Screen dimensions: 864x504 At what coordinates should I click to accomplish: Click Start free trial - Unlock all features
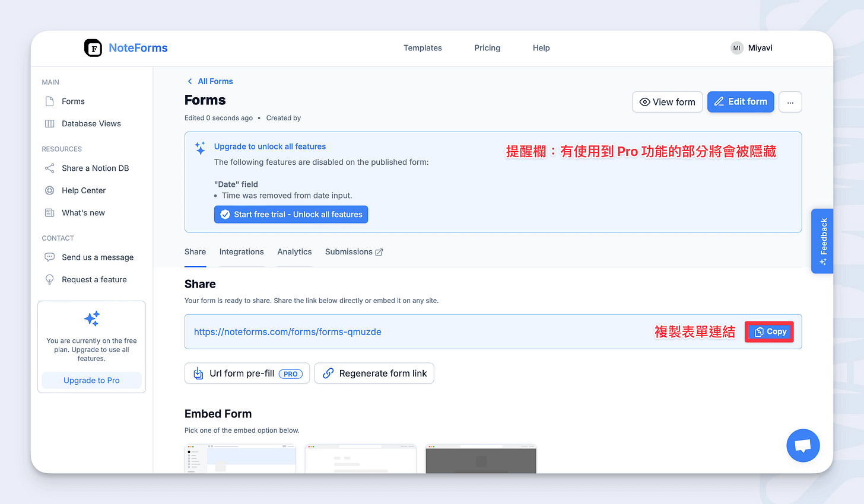point(291,215)
